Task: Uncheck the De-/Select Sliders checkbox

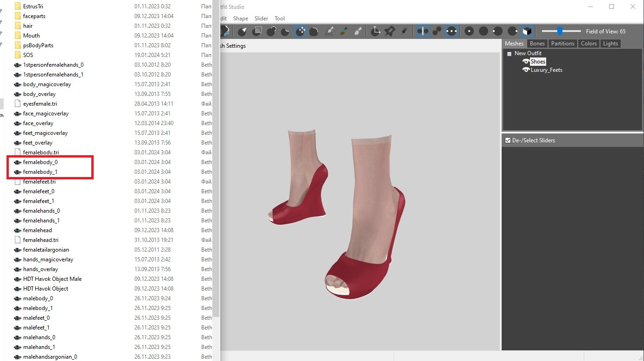Action: click(508, 140)
